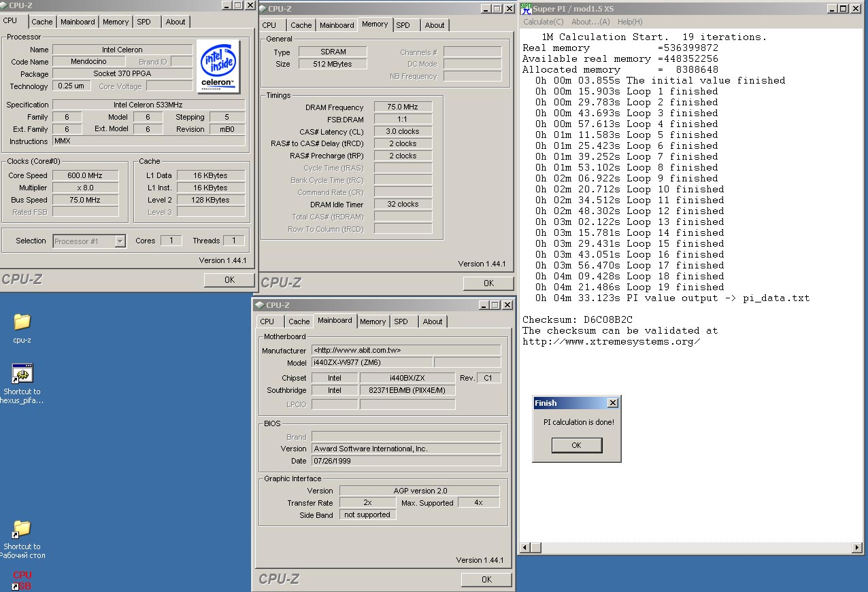Click the Socket 370 PPGA package field
The height and width of the screenshot is (592, 868).
tap(122, 73)
